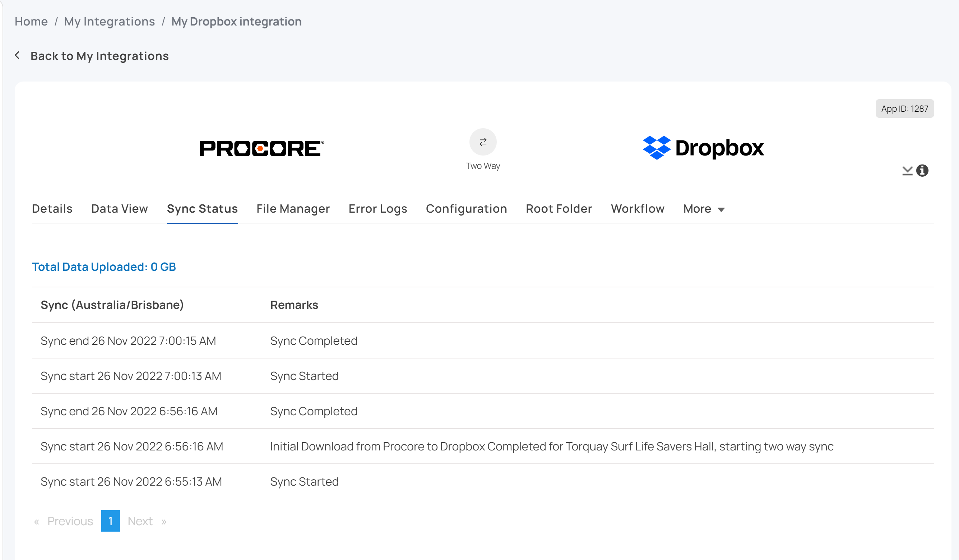Click the Two Way sync arrows icon
The height and width of the screenshot is (560, 959).
click(x=483, y=142)
